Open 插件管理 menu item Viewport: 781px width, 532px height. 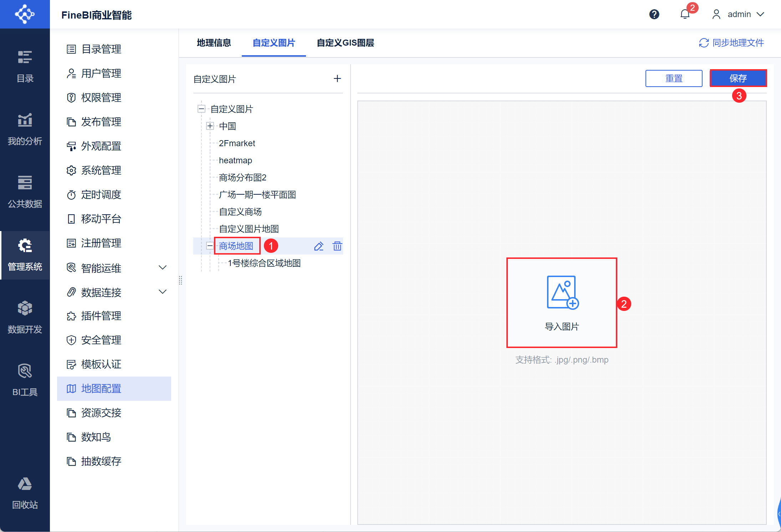[x=114, y=316]
